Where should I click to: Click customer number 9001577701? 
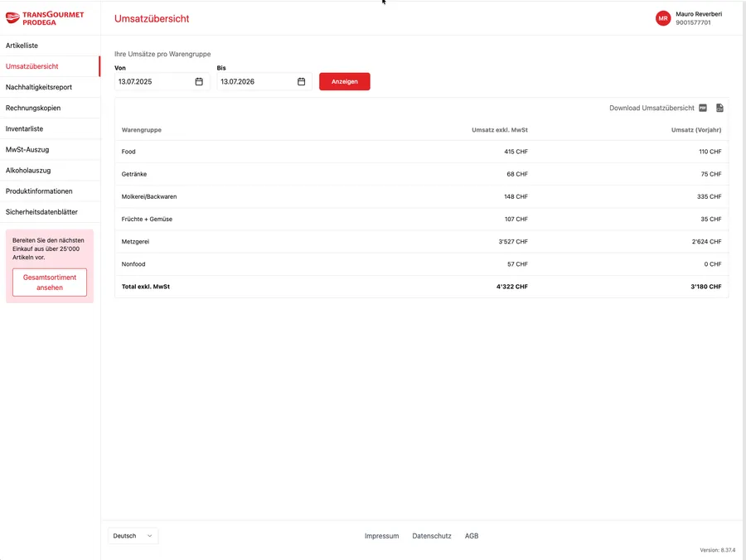coord(693,23)
